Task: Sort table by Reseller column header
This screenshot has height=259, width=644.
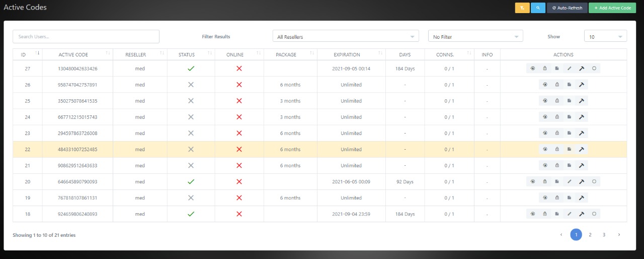Action: pyautogui.click(x=140, y=54)
